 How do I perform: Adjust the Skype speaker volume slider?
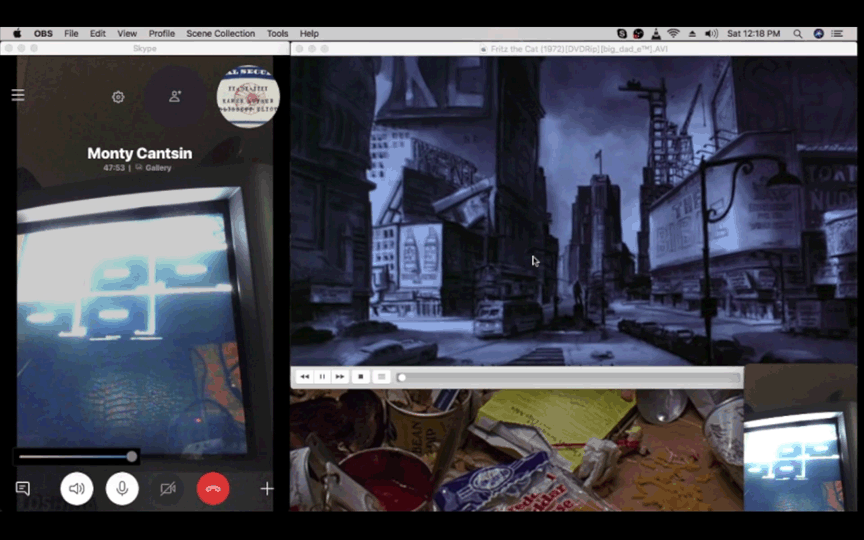pyautogui.click(x=76, y=456)
